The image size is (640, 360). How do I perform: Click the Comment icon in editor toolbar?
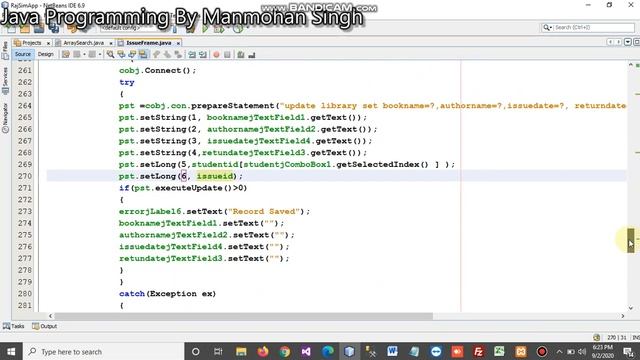[x=241, y=55]
